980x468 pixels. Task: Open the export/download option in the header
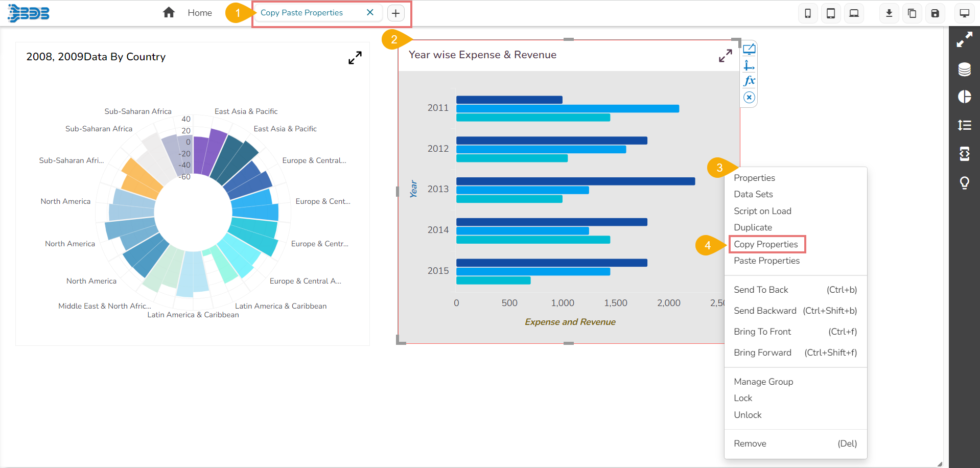click(889, 13)
